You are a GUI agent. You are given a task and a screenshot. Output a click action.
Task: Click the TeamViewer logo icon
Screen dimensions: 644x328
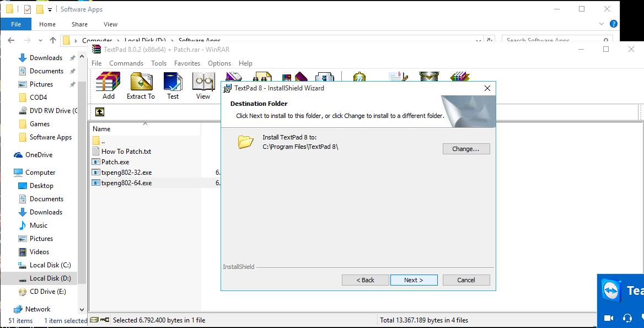point(612,291)
